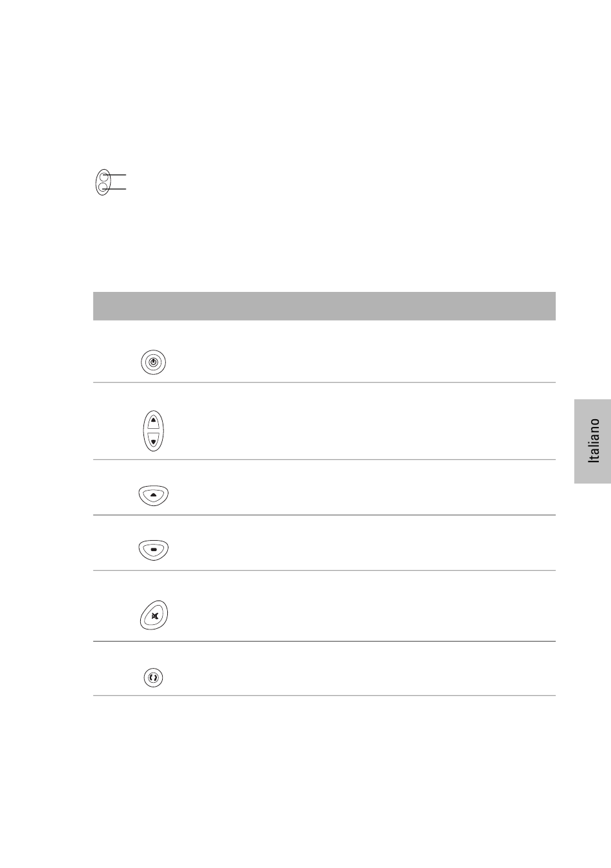Mute using the crossed-out speaker button
The image size is (611, 868).
pyautogui.click(x=154, y=615)
